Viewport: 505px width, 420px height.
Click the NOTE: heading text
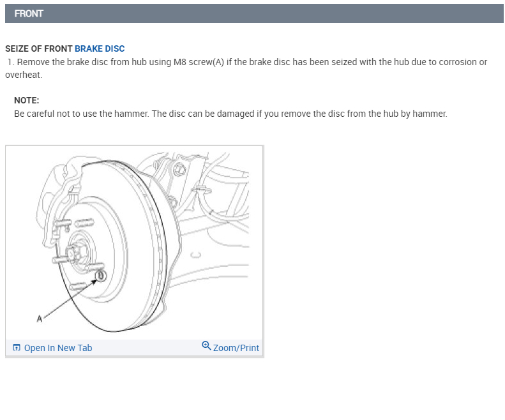pyautogui.click(x=26, y=100)
